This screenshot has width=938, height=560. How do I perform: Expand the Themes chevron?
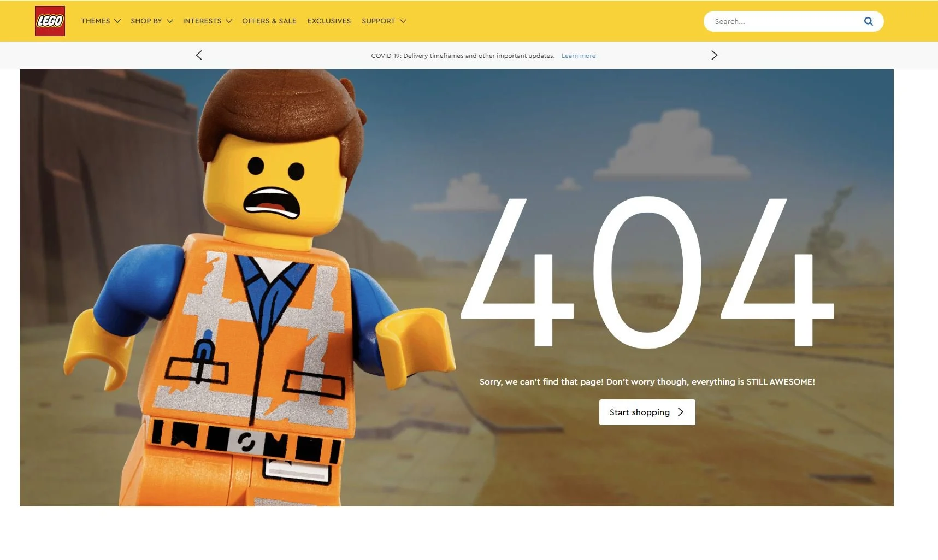click(117, 21)
